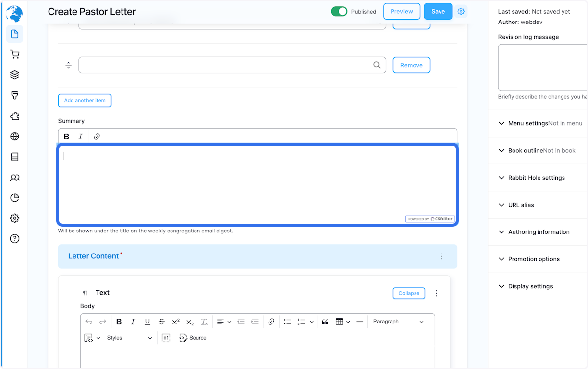
Task: Insert a blockquote in the Body field
Action: click(325, 322)
